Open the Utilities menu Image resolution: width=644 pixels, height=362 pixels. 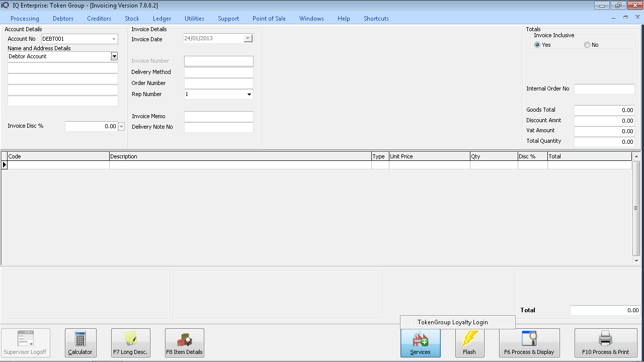click(194, 19)
